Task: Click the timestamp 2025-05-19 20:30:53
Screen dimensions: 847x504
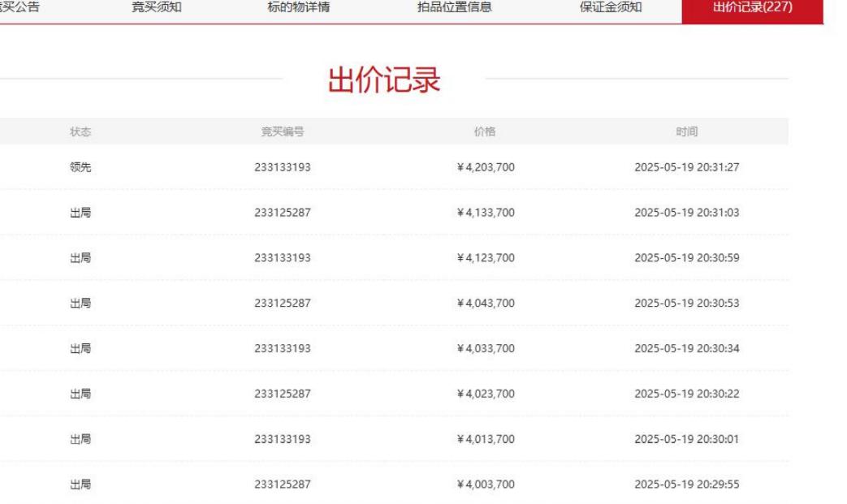Action: pyautogui.click(x=686, y=304)
